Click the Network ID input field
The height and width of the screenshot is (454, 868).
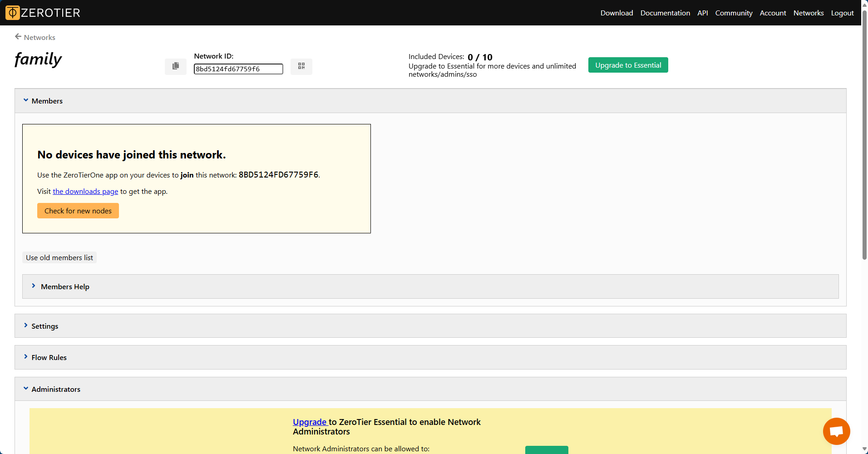coord(238,69)
